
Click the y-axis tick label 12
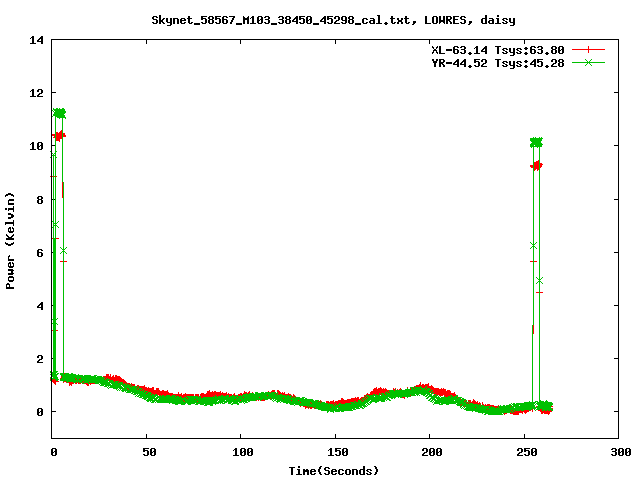tap(36, 93)
